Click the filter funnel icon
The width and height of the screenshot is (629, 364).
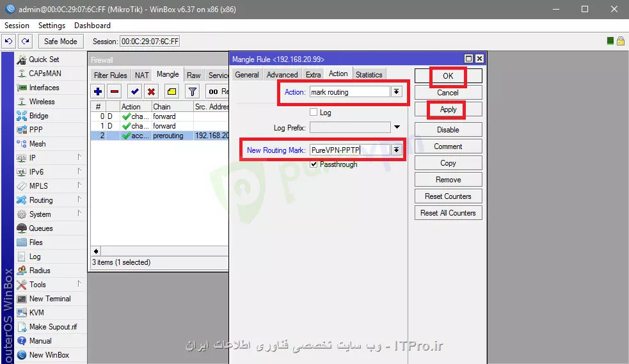coord(193,92)
